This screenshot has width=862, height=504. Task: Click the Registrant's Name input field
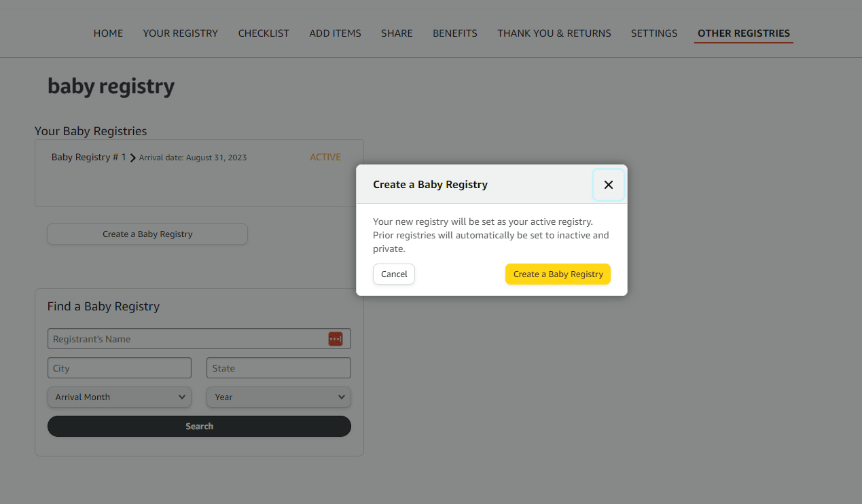(183, 338)
